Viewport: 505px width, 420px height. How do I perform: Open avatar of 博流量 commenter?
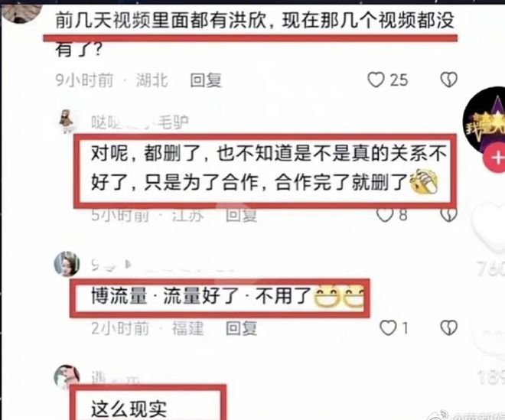(x=67, y=264)
